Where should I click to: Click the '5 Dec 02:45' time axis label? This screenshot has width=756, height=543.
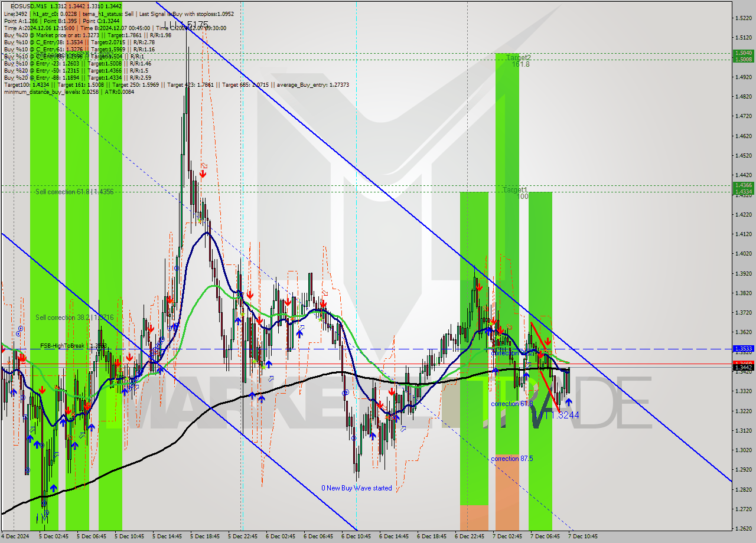(x=55, y=537)
